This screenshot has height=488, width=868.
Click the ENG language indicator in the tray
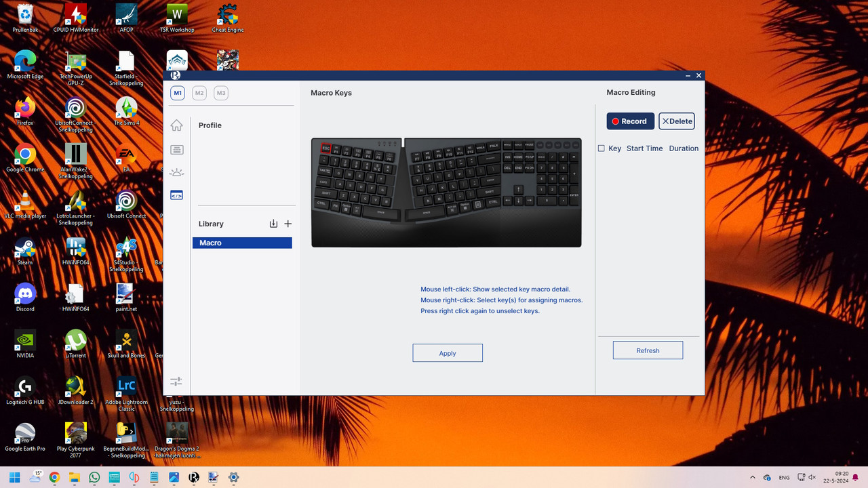click(x=784, y=477)
